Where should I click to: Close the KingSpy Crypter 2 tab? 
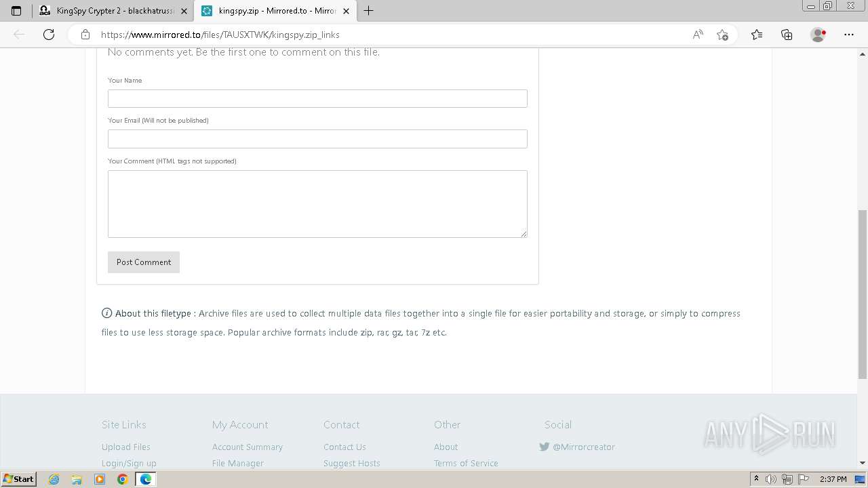(184, 11)
